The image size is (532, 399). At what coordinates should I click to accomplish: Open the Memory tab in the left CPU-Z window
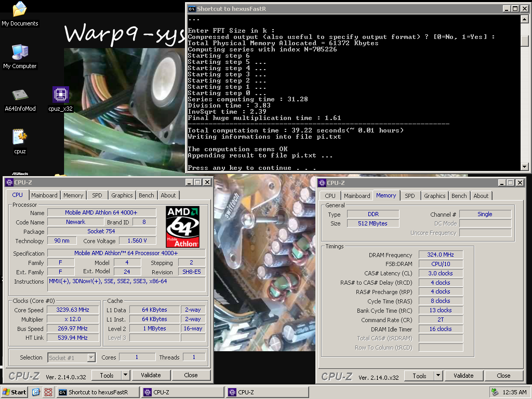pos(73,195)
